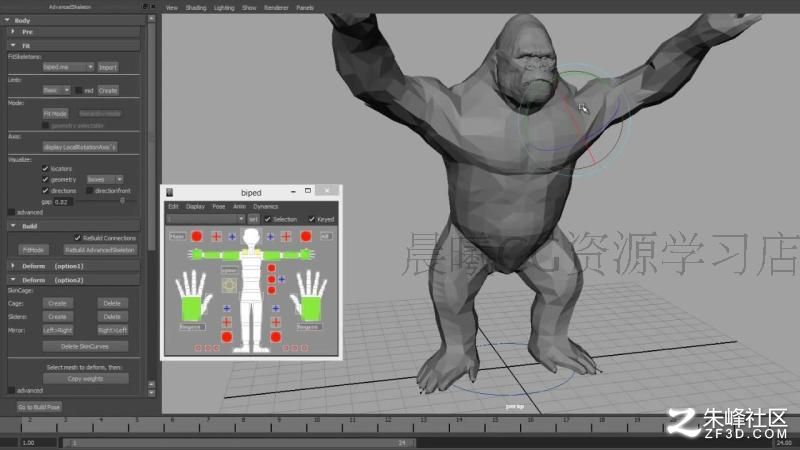Select green palm of hand below All button
The image size is (800, 450).
[x=311, y=309]
